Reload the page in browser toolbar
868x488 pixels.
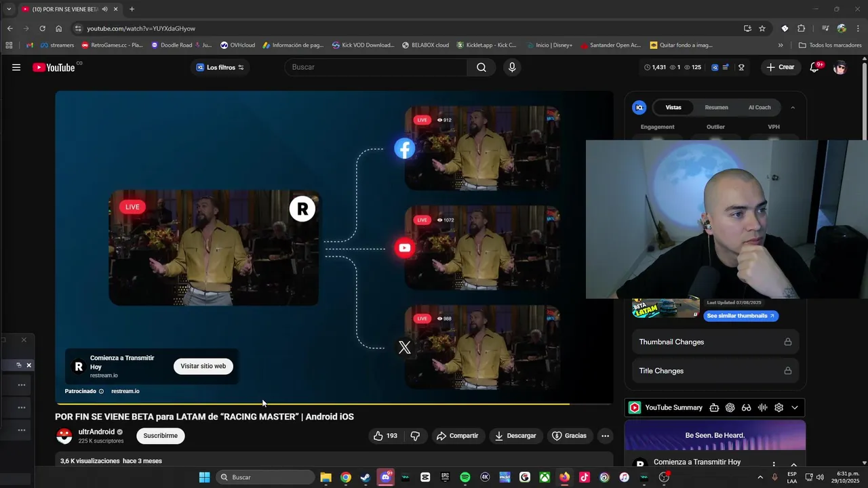42,28
